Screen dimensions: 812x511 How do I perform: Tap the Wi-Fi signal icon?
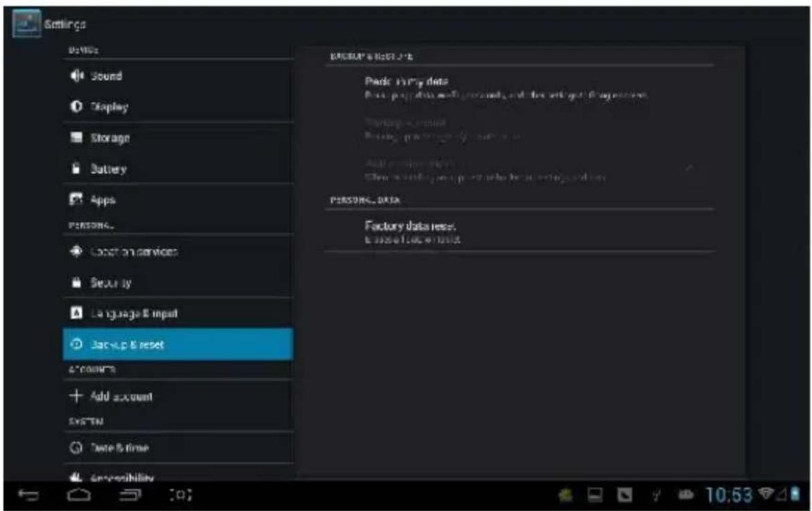767,494
